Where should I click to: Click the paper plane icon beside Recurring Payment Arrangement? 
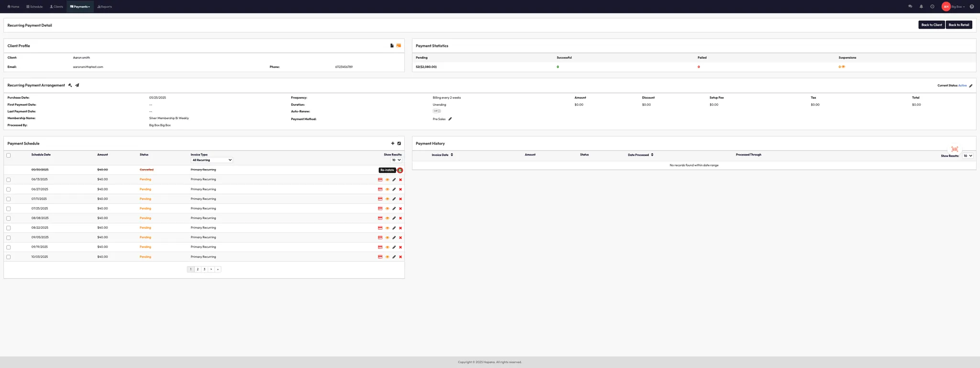click(x=77, y=86)
